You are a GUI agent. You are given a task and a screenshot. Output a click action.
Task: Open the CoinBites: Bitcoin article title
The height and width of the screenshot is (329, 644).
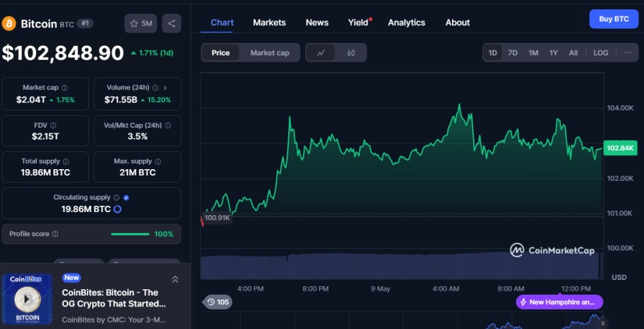[x=114, y=299]
